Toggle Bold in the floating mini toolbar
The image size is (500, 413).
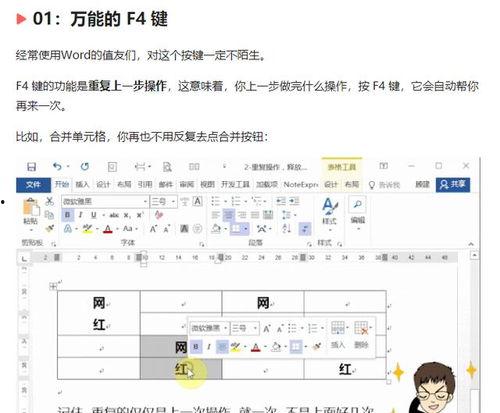pos(196,347)
